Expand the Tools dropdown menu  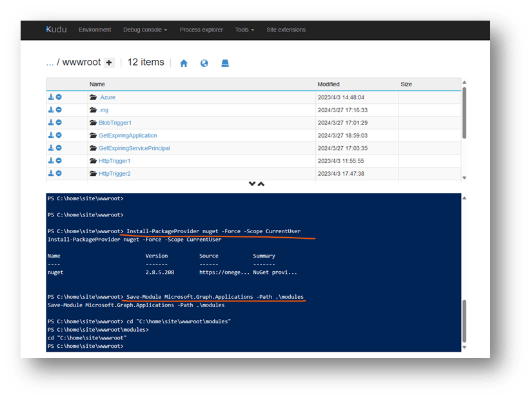(244, 30)
